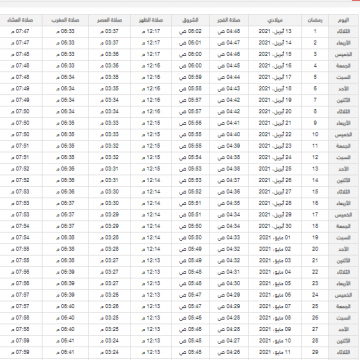The width and height of the screenshot is (360, 360).
Task: Select Ramadan day 29 cell
Action: tap(315, 352)
